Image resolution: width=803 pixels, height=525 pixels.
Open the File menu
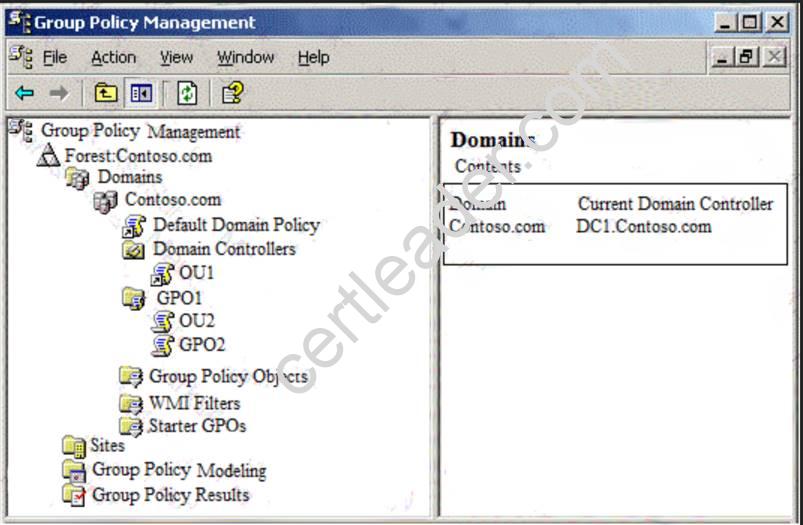pos(55,57)
